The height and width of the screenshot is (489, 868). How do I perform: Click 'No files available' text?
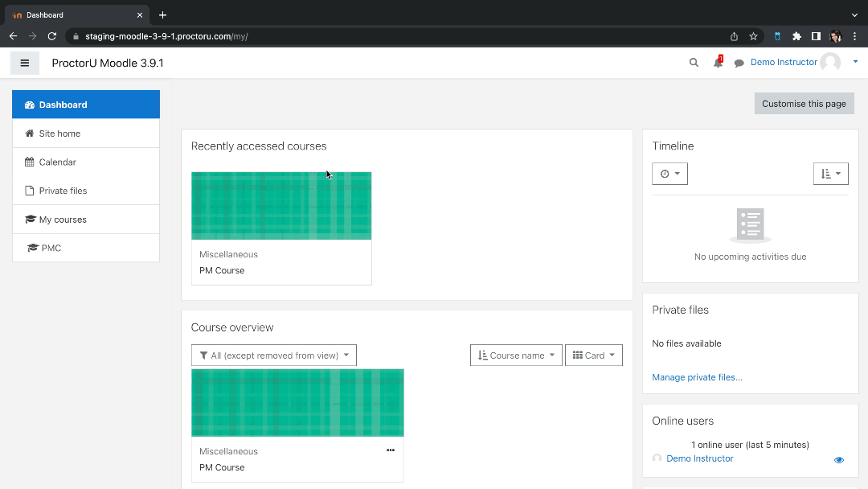click(x=686, y=343)
